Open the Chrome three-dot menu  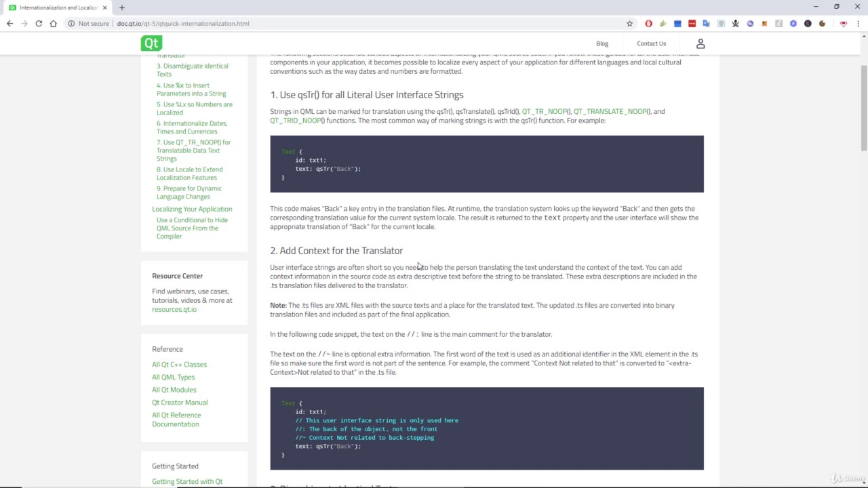pyautogui.click(x=857, y=24)
